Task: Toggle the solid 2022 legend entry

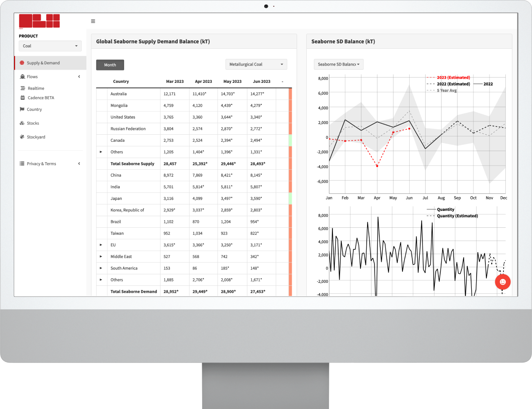Action: [x=483, y=84]
